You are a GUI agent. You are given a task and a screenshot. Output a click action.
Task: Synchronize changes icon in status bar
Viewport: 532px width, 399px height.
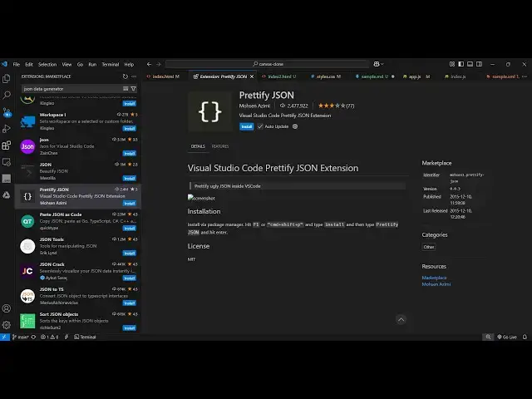[x=33, y=337]
